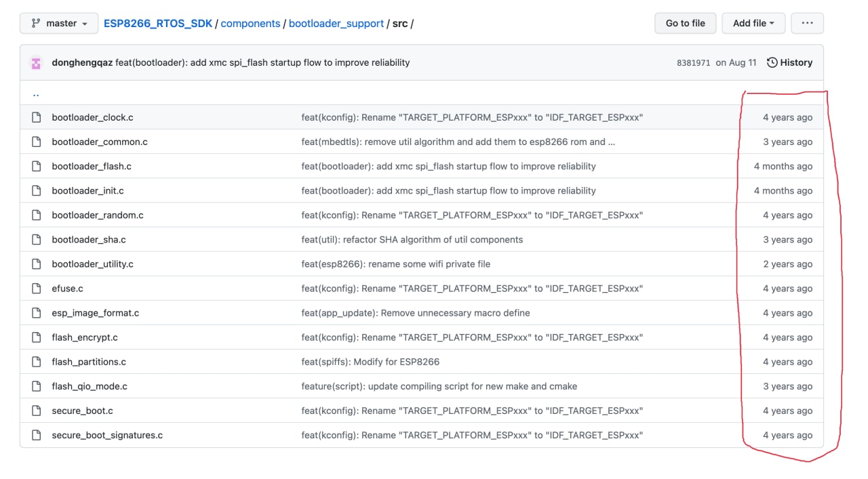Click file icon next to flash_qio_mode.c
The image size is (868, 479).
[x=37, y=386]
